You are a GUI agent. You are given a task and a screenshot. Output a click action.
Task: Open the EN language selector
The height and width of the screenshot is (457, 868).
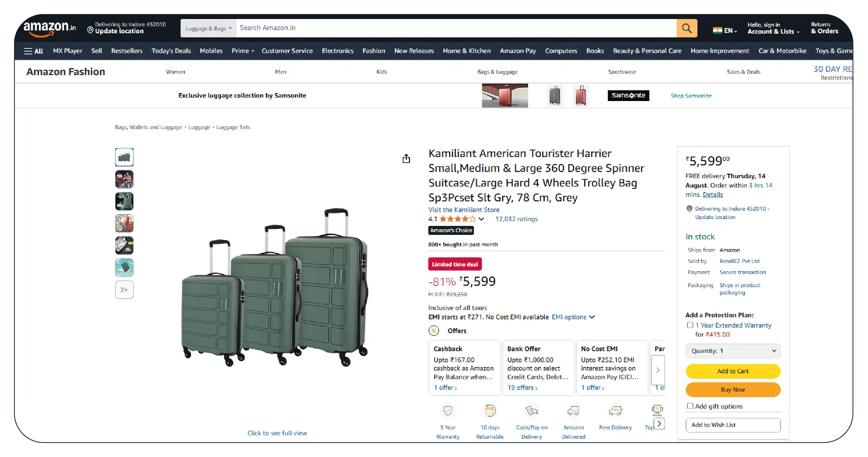click(x=725, y=30)
